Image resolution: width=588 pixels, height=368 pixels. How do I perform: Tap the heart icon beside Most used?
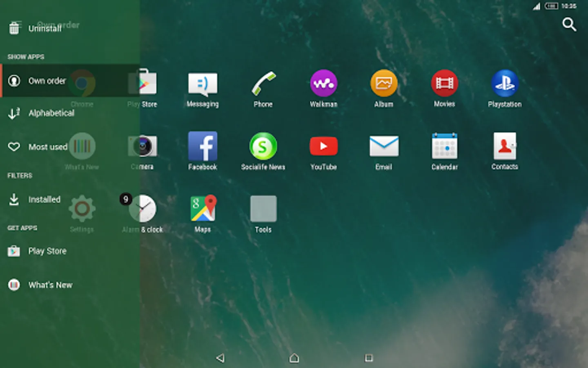click(x=14, y=147)
